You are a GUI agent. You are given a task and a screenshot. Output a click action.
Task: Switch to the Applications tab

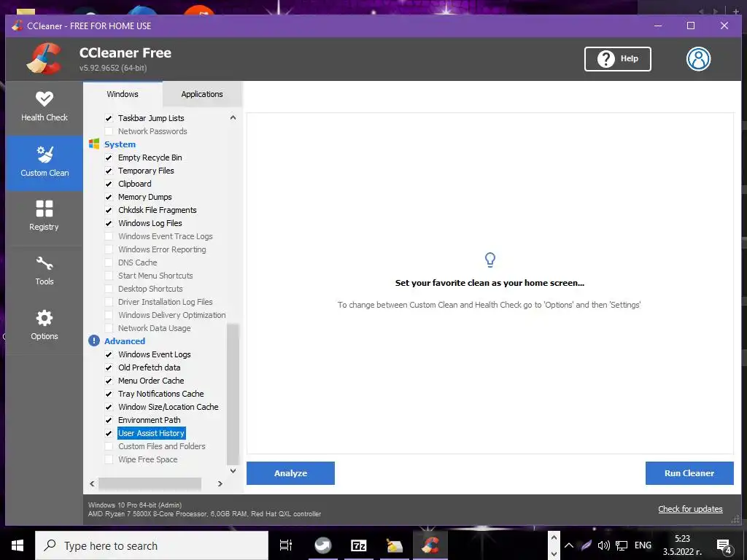pyautogui.click(x=202, y=94)
